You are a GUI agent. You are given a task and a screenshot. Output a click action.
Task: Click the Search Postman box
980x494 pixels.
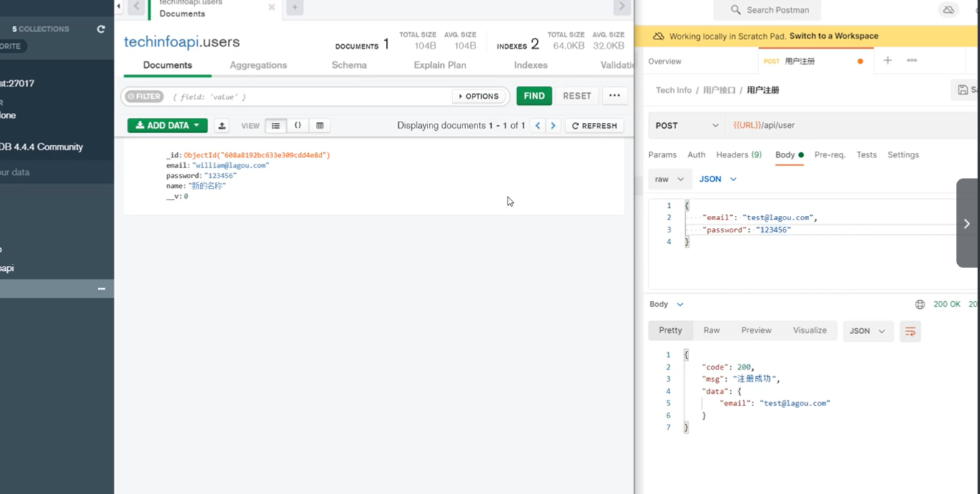768,10
